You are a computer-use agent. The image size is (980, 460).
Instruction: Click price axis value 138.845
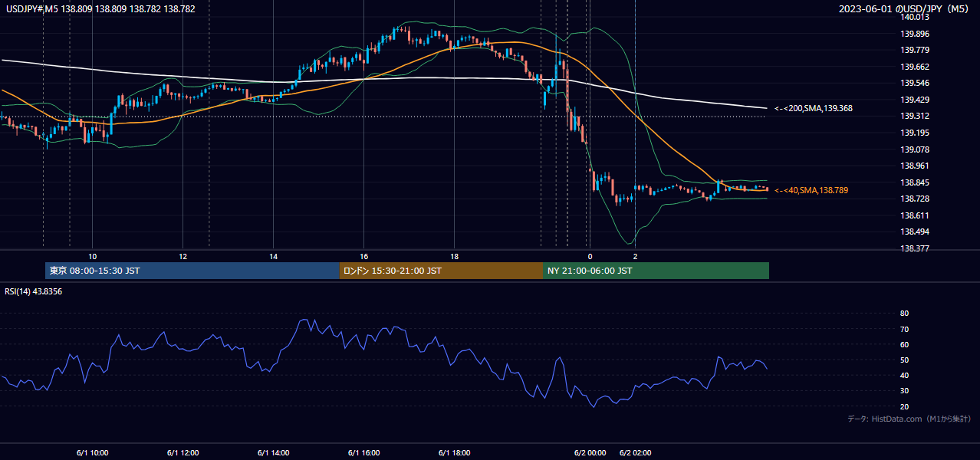[x=916, y=182]
